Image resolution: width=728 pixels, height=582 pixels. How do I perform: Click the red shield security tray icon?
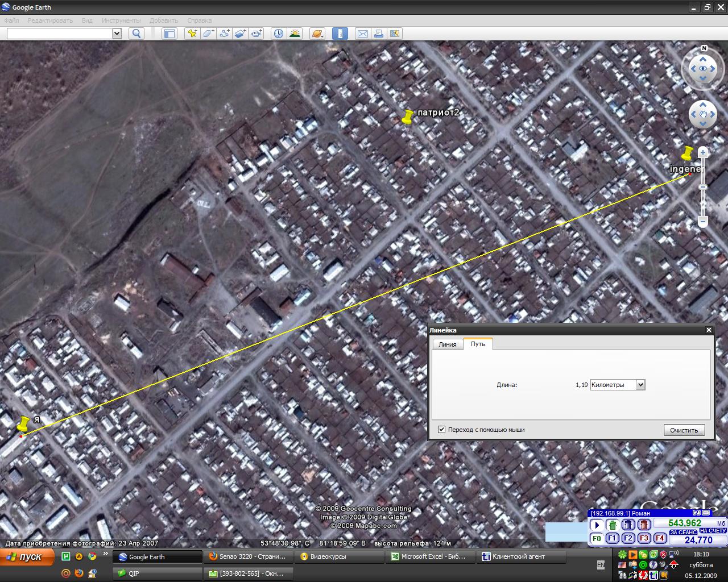point(663,554)
